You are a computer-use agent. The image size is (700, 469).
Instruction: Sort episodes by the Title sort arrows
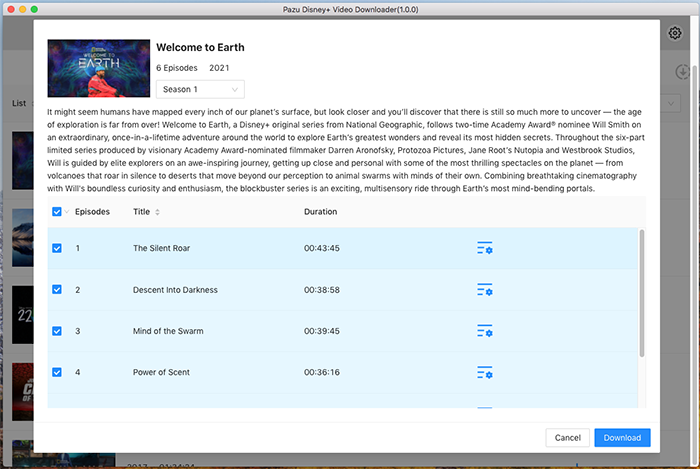pos(157,212)
